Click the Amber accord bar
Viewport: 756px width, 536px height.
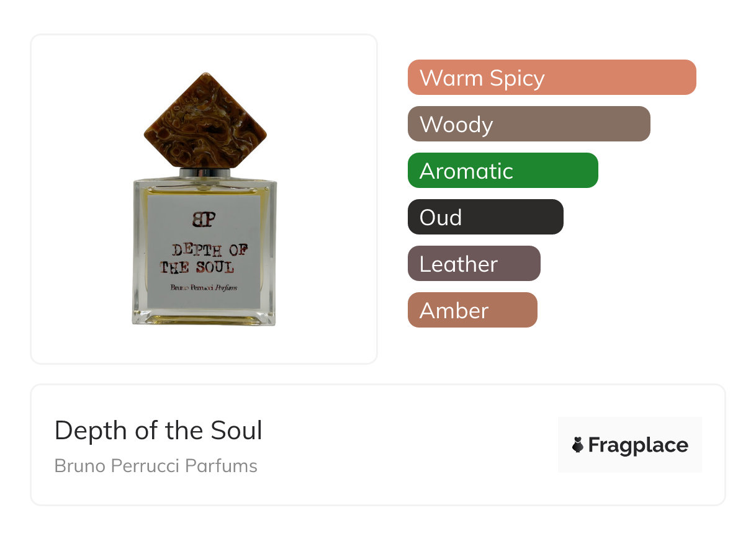472,310
